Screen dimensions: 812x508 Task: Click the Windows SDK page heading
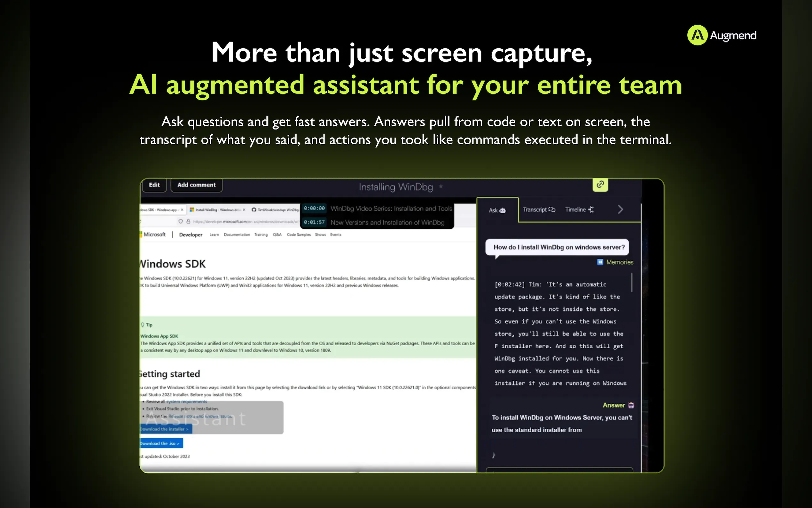[x=173, y=264]
